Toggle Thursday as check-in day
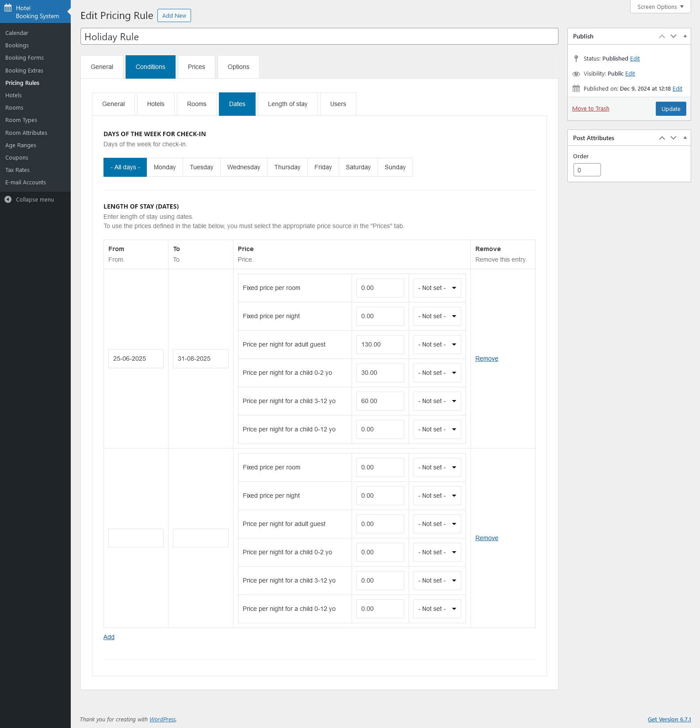The height and width of the screenshot is (728, 700). pyautogui.click(x=287, y=167)
